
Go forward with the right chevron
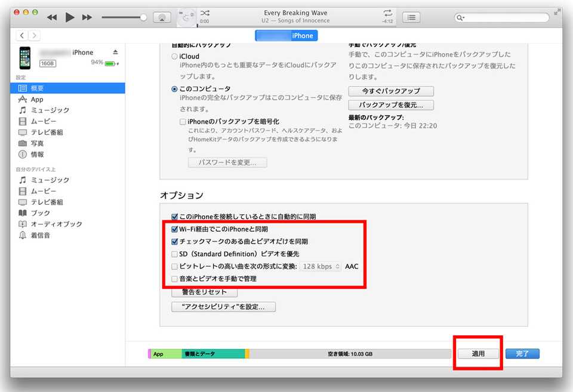(x=34, y=35)
